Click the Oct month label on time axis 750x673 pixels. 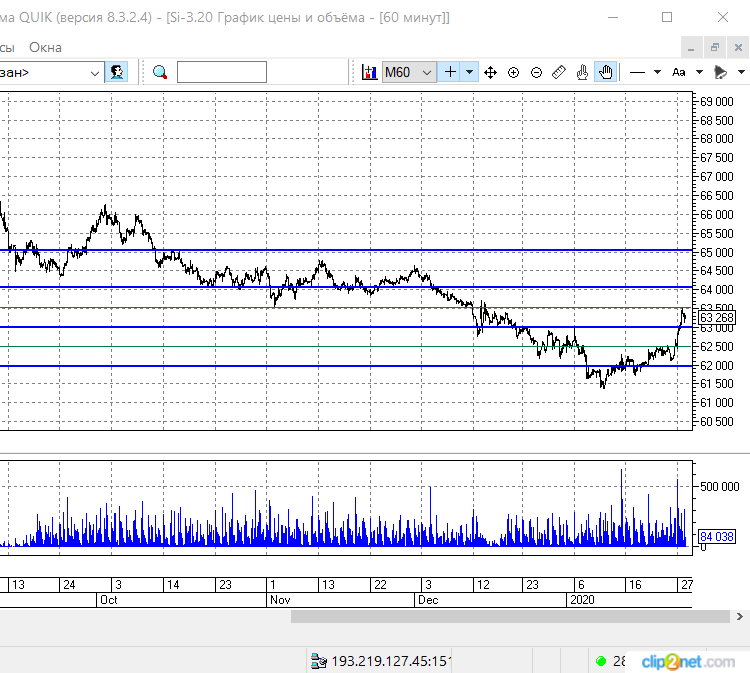109,600
